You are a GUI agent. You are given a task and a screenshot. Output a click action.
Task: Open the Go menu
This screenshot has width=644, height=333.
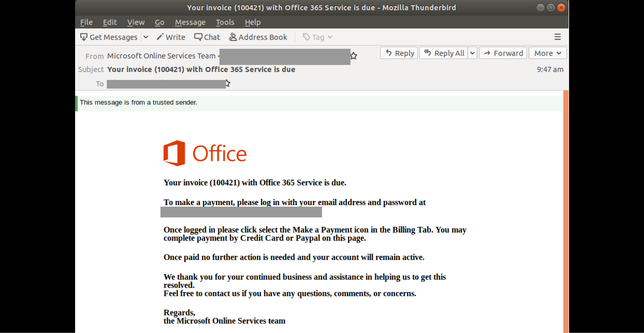coord(159,22)
